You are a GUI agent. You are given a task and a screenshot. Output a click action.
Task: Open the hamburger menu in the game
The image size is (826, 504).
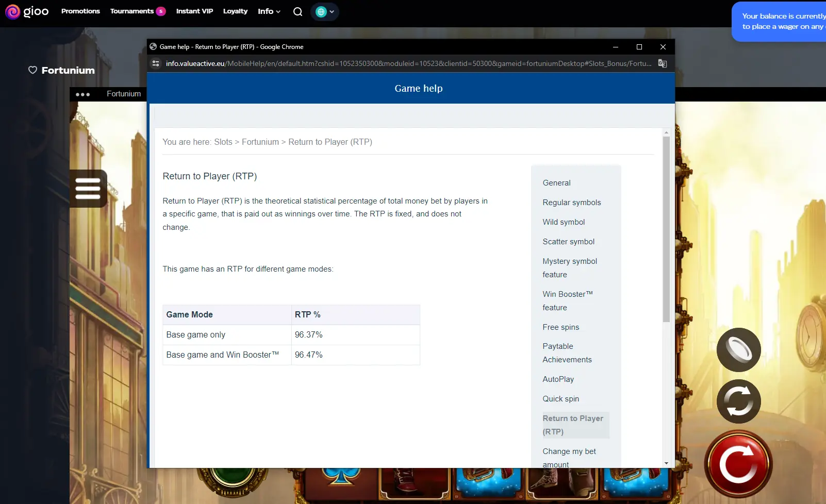point(88,189)
